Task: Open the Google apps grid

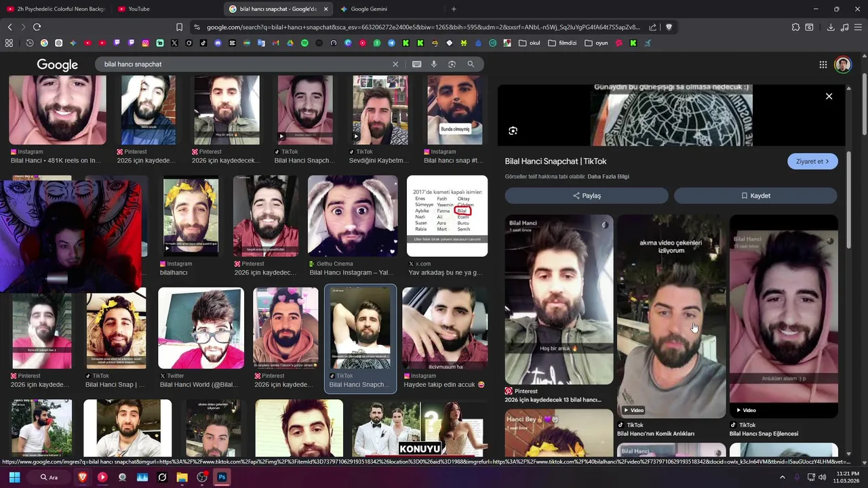Action: pos(823,64)
